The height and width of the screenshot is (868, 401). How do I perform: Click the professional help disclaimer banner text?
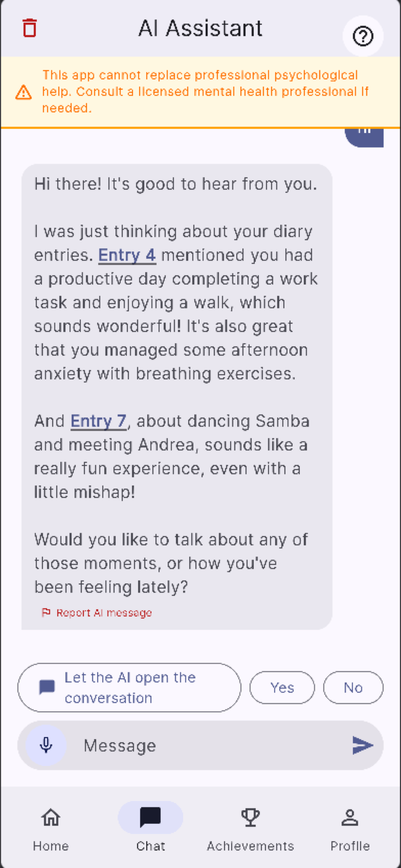pyautogui.click(x=205, y=91)
